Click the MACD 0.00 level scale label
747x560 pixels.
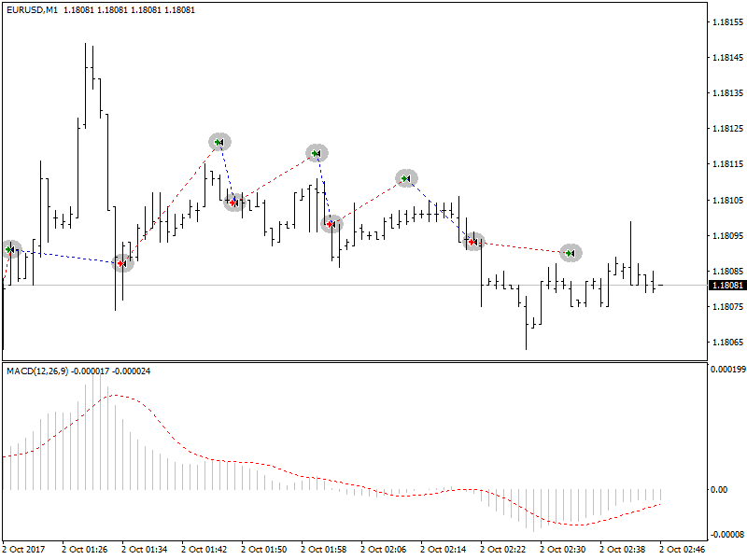pyautogui.click(x=720, y=489)
